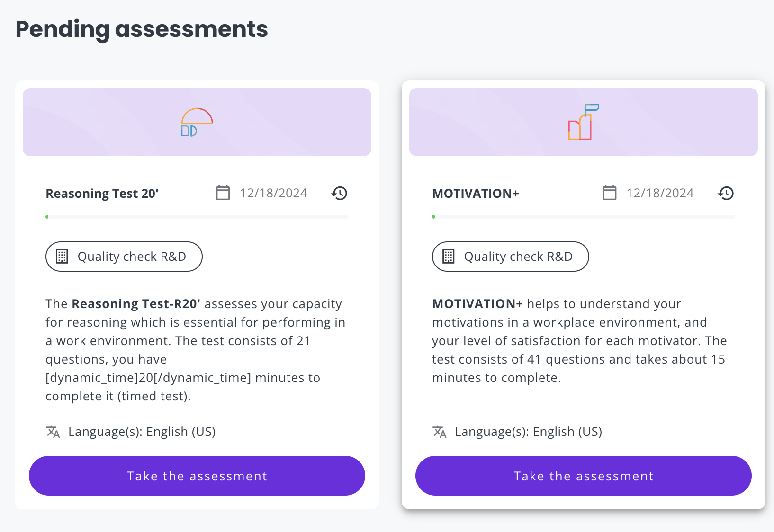Click the Reasoning Test progress bar

click(x=197, y=217)
